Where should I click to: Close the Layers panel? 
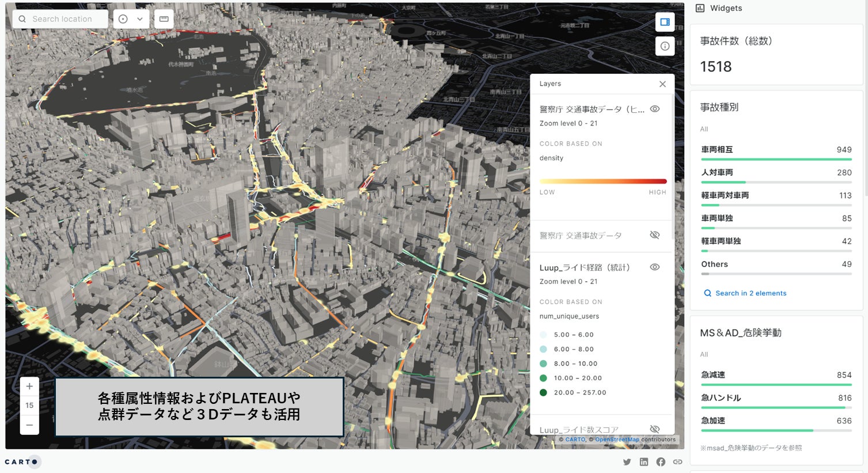click(x=662, y=84)
